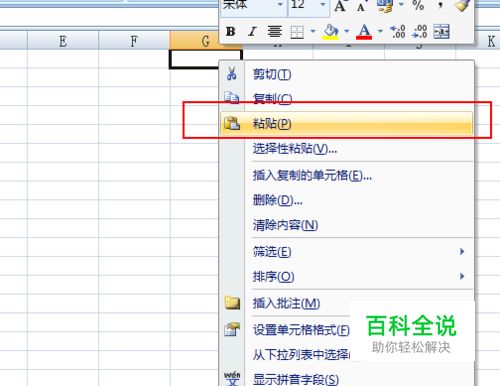Apply red font color
The image size is (500, 386).
pyautogui.click(x=364, y=32)
